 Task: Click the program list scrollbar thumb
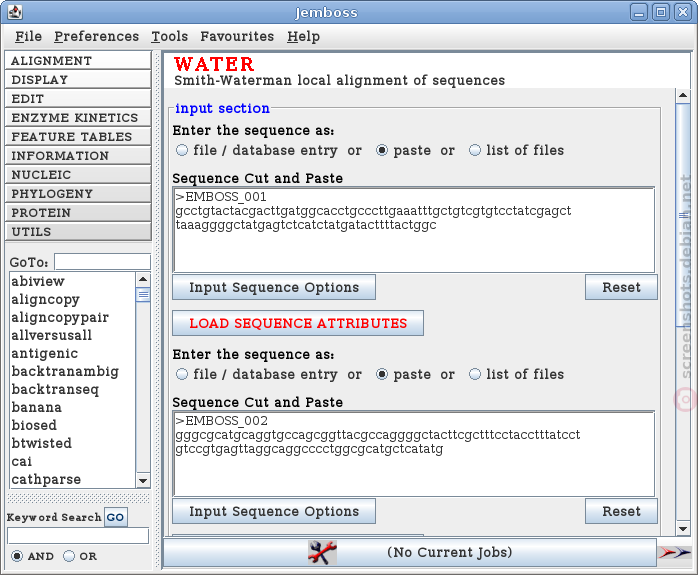[x=143, y=295]
